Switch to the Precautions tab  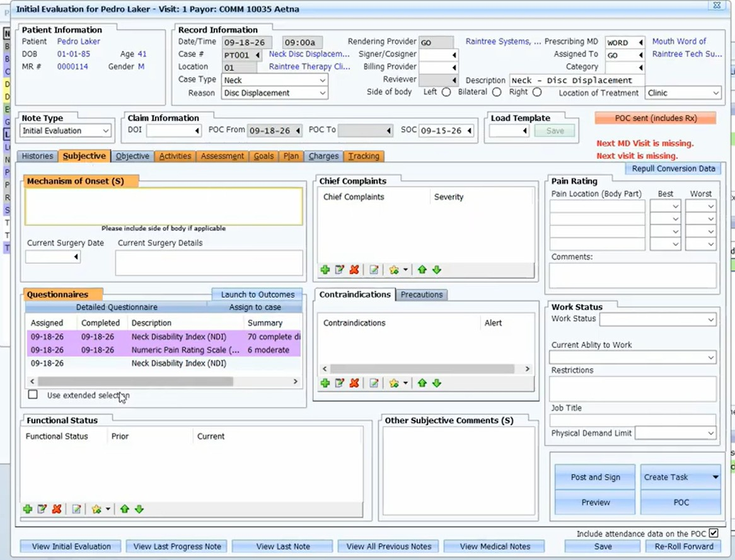pyautogui.click(x=422, y=295)
